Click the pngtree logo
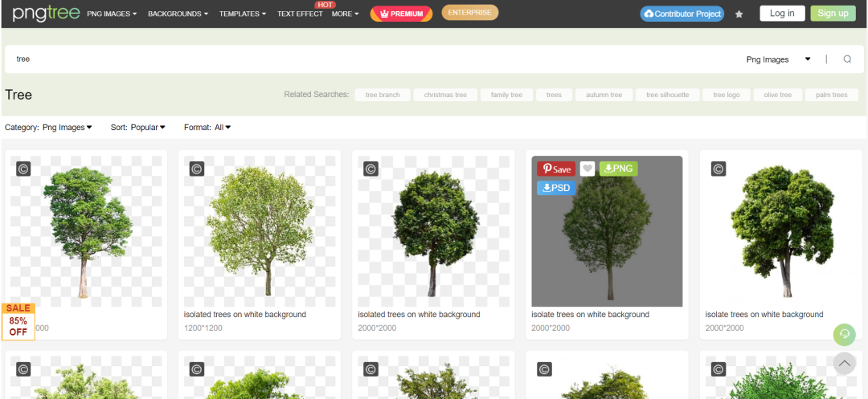This screenshot has width=868, height=399. 45,13
